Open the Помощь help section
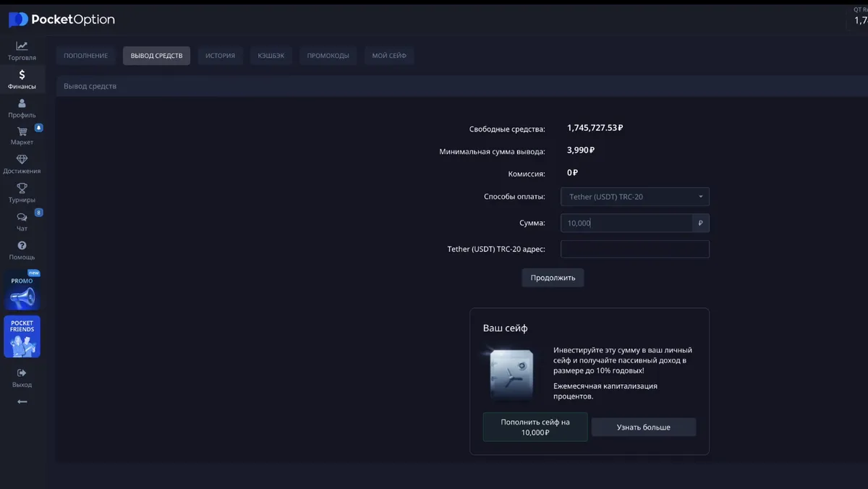The width and height of the screenshot is (868, 489). [22, 251]
